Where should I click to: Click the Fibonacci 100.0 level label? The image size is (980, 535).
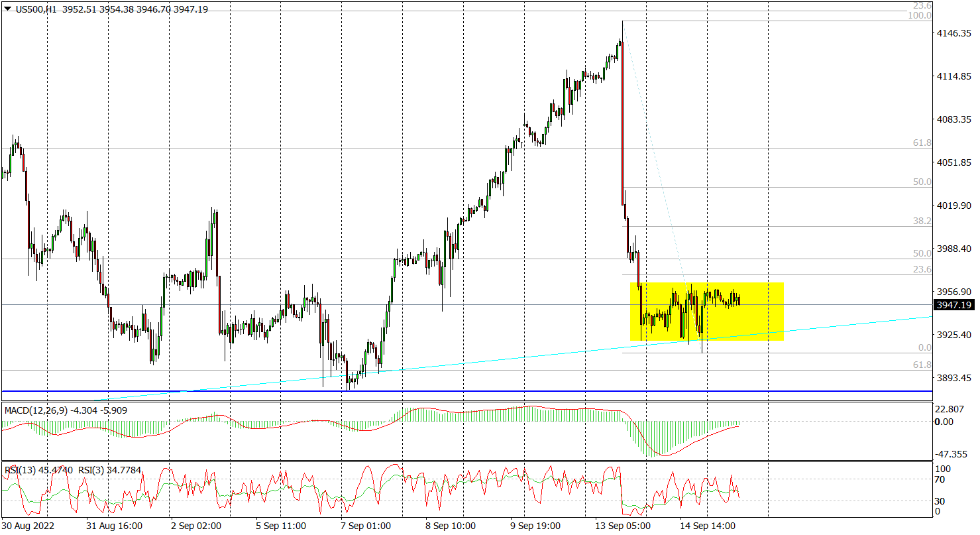point(920,15)
